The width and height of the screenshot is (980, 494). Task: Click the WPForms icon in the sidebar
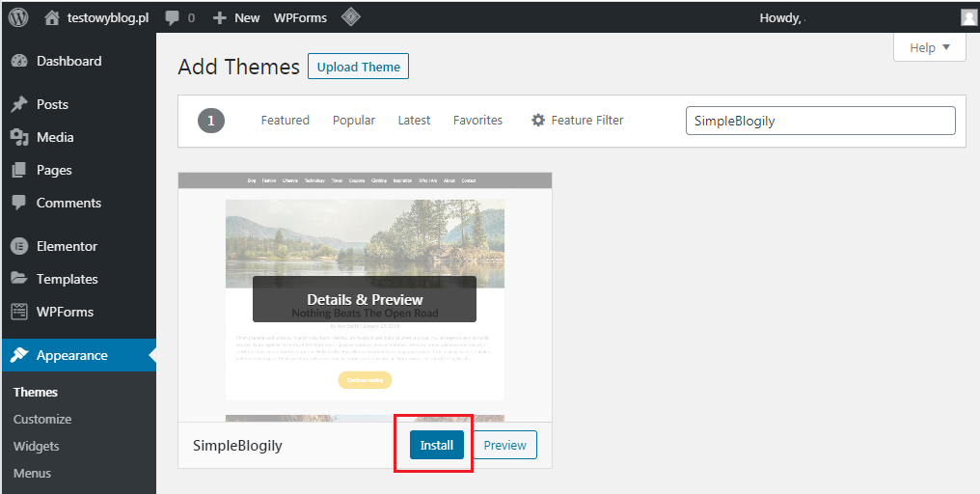[x=19, y=312]
